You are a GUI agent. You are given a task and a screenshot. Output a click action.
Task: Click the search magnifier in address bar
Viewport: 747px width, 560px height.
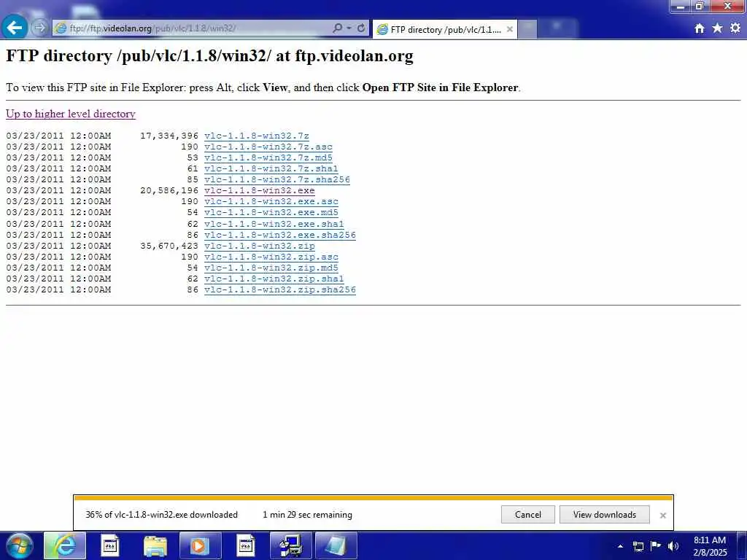coord(337,28)
